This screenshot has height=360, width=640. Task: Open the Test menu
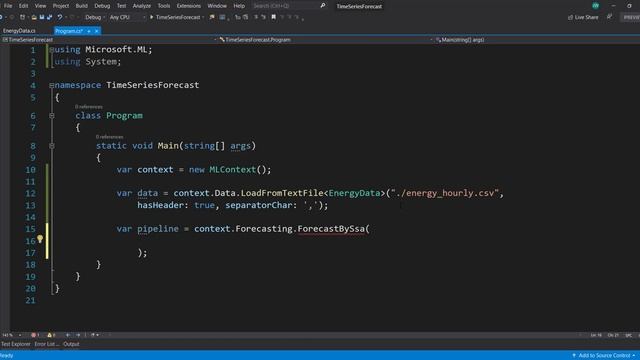click(121, 6)
